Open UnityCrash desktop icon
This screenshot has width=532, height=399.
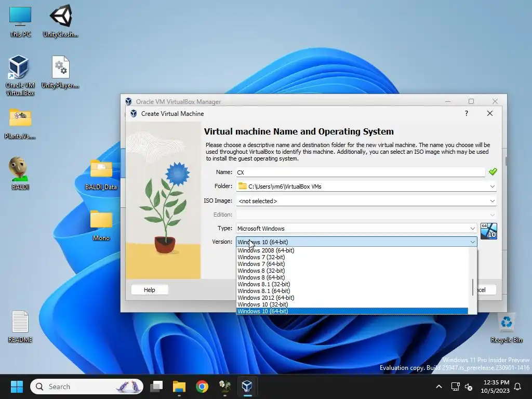tap(60, 21)
